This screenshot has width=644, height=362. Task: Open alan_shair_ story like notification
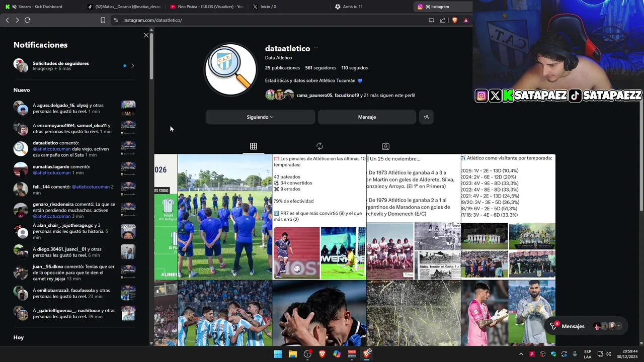tap(74, 231)
